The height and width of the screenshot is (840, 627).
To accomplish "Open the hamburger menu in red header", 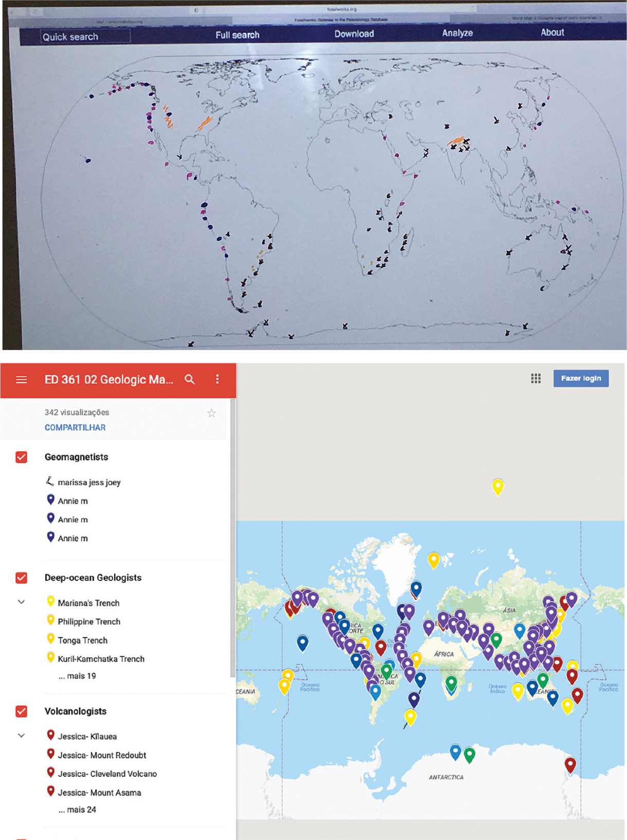I will (21, 380).
